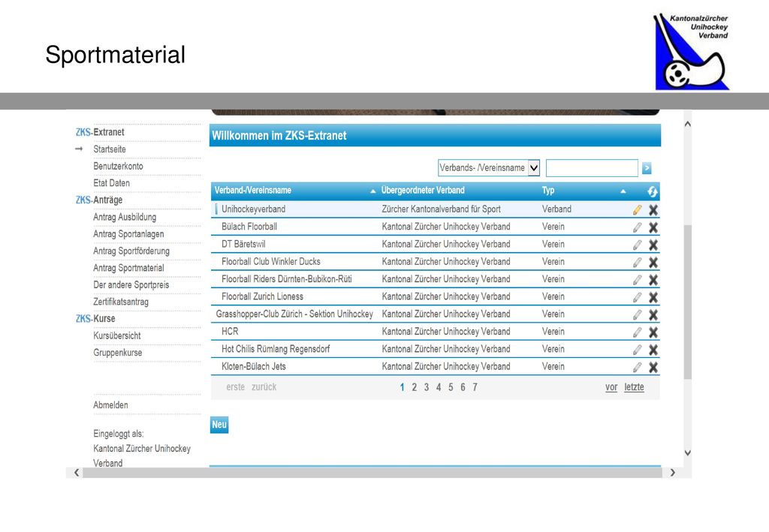
Task: Edit the Unihockeyverband row with the pencil
Action: [637, 209]
